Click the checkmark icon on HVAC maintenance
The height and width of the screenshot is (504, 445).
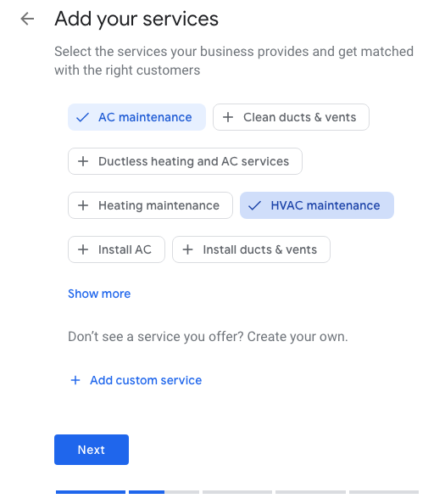[x=254, y=205]
